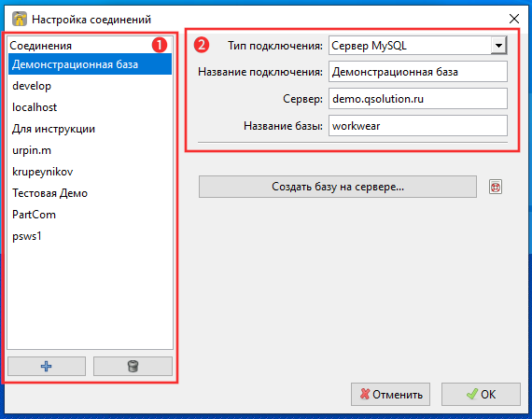Select the Тестовая Демо connection
Image resolution: width=532 pixels, height=419 pixels.
coord(90,193)
